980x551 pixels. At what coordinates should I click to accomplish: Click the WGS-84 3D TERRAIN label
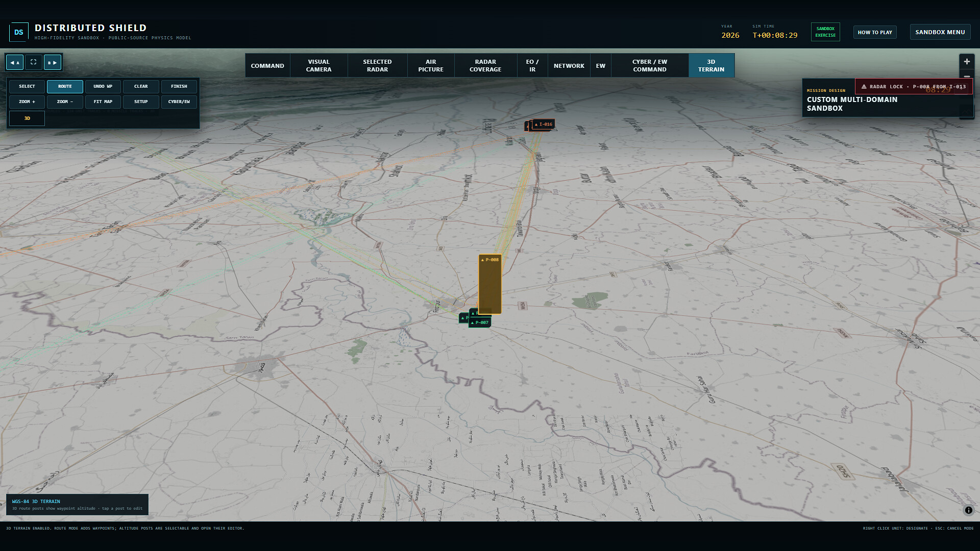point(36,502)
